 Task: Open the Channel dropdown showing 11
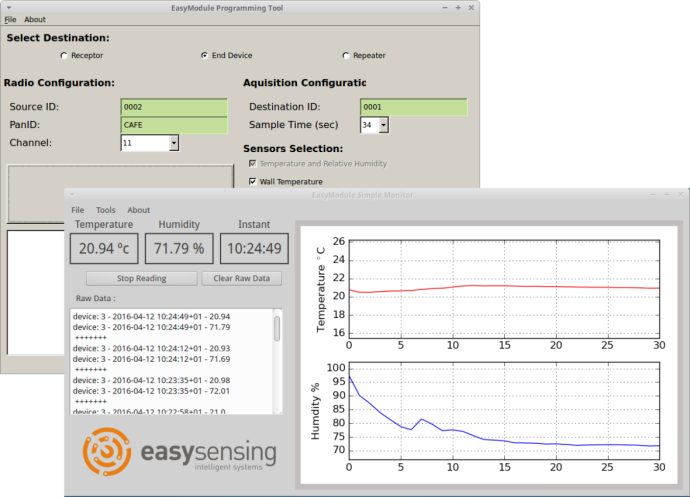150,143
